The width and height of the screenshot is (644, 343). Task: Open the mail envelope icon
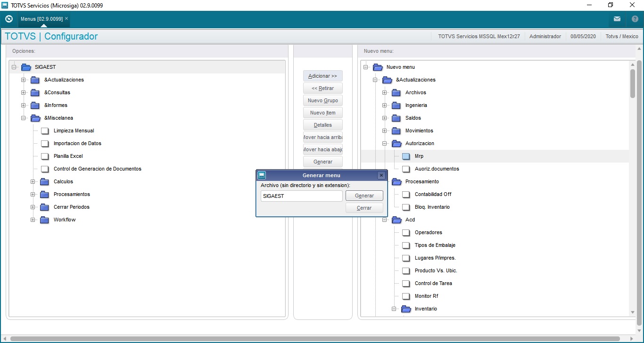coord(617,19)
